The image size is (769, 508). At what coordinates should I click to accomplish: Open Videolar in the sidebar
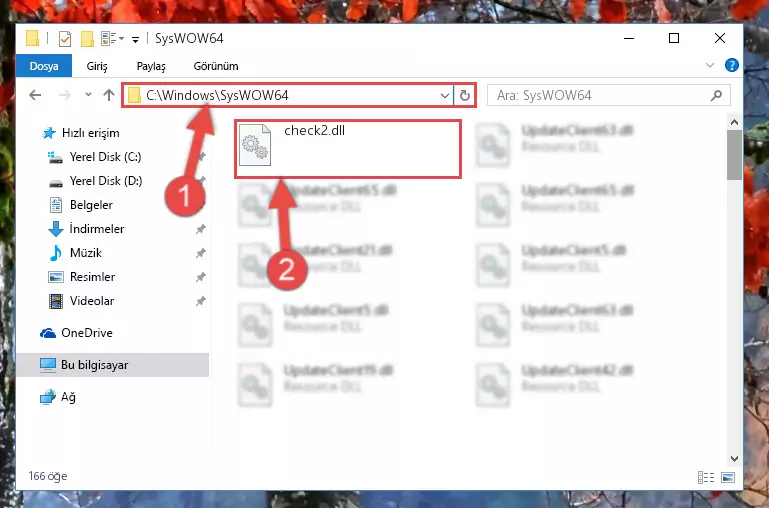(81, 301)
